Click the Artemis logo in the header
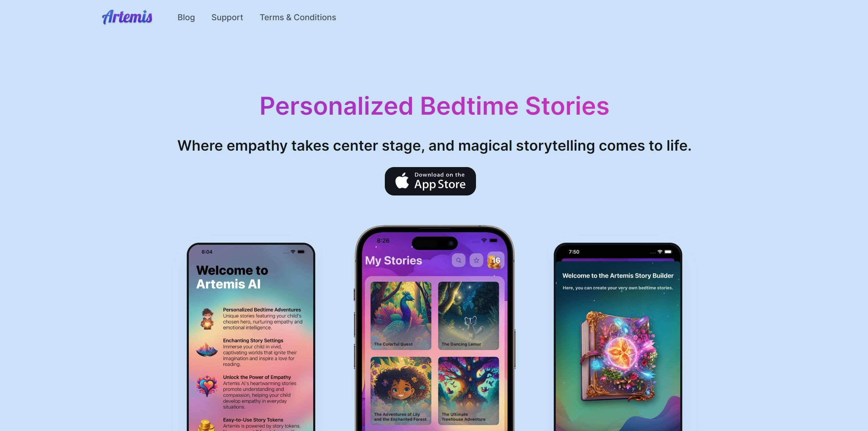Image resolution: width=868 pixels, height=431 pixels. (x=127, y=16)
